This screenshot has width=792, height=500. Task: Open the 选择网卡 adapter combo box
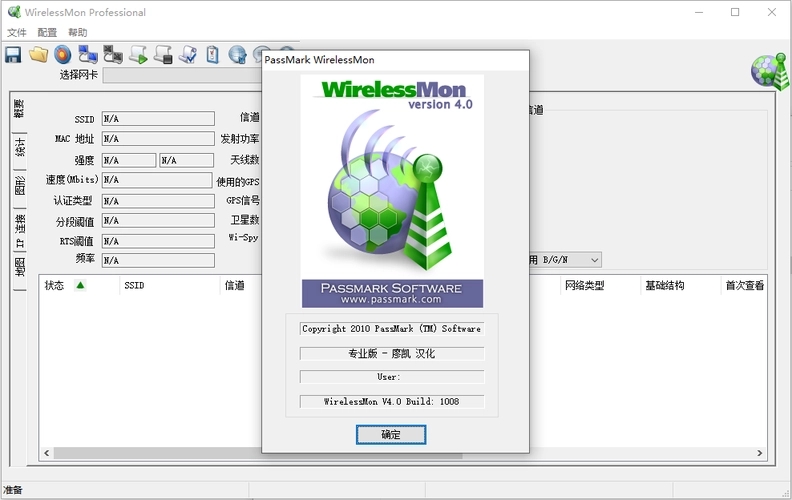[x=182, y=75]
